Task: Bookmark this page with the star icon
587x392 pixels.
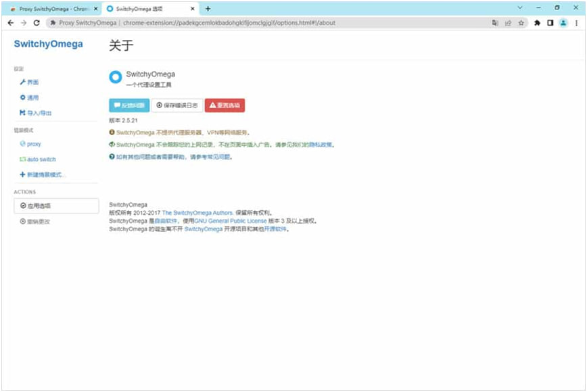Action: 521,22
